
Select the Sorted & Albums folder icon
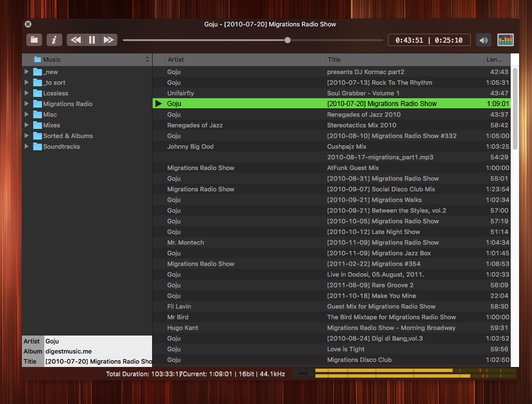point(38,136)
